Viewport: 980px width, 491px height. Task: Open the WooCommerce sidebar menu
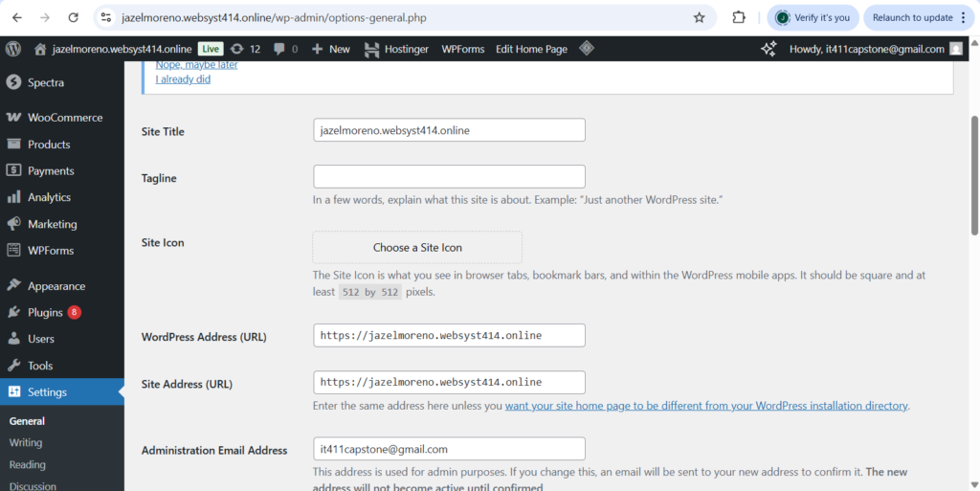[x=64, y=118]
